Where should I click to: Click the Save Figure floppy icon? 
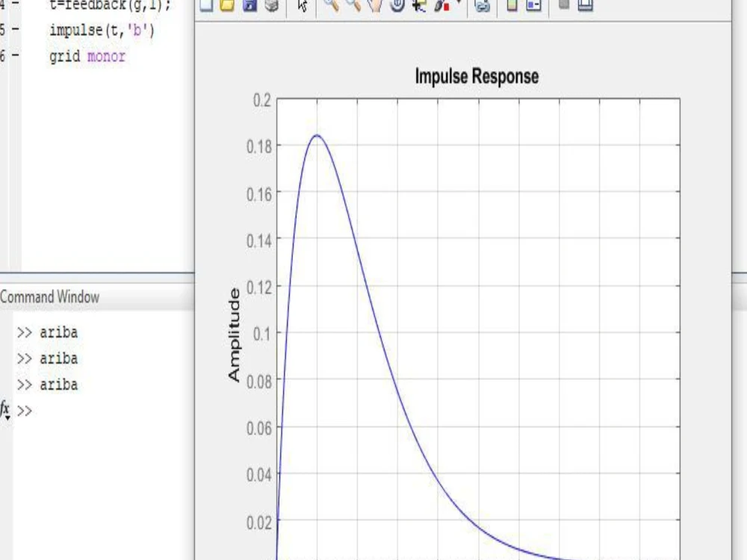point(249,4)
